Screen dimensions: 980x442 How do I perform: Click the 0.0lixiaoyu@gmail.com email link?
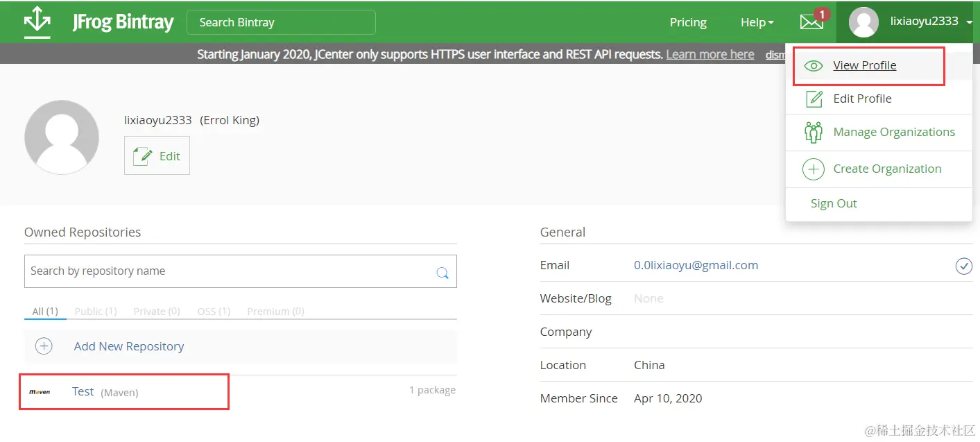(696, 265)
